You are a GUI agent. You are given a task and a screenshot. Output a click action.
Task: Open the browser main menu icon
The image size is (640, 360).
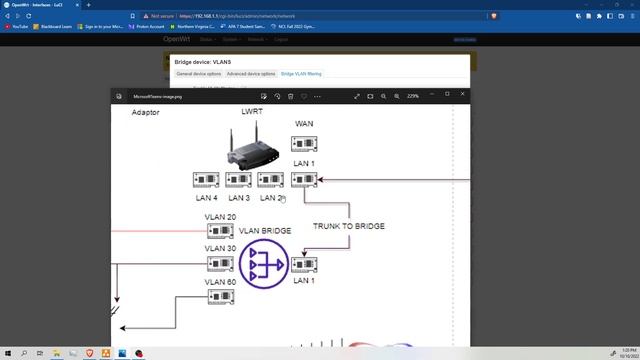click(632, 16)
